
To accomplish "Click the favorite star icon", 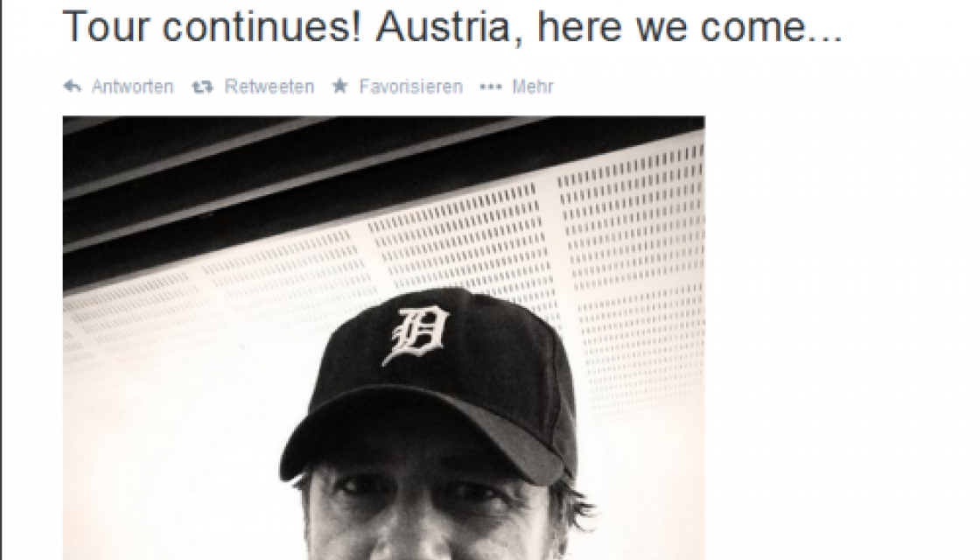I will point(339,86).
